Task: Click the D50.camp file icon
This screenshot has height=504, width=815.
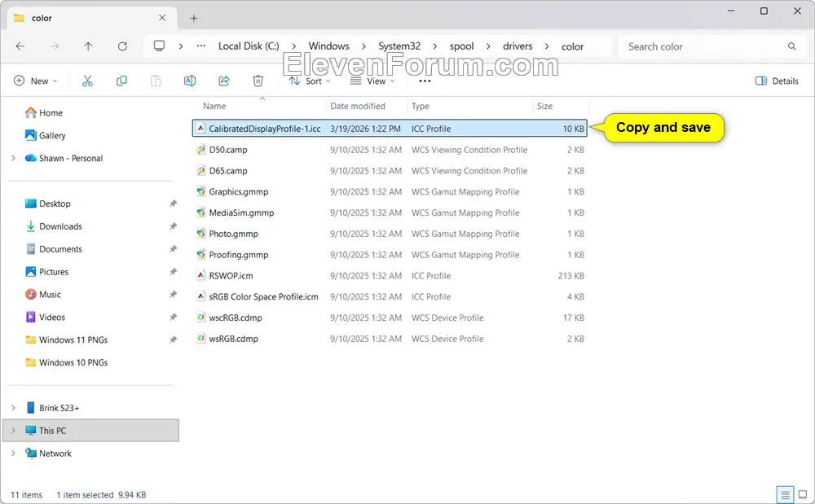Action: point(200,150)
